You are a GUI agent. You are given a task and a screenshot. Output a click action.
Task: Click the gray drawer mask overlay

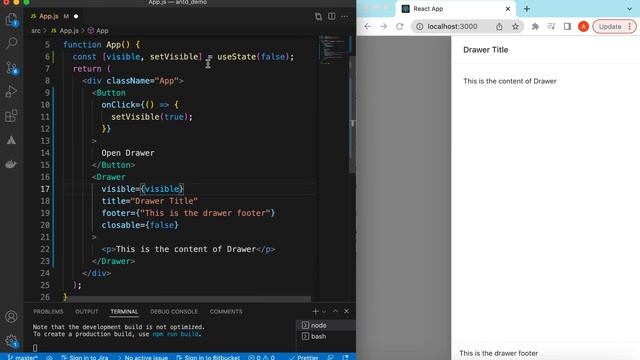(x=404, y=198)
